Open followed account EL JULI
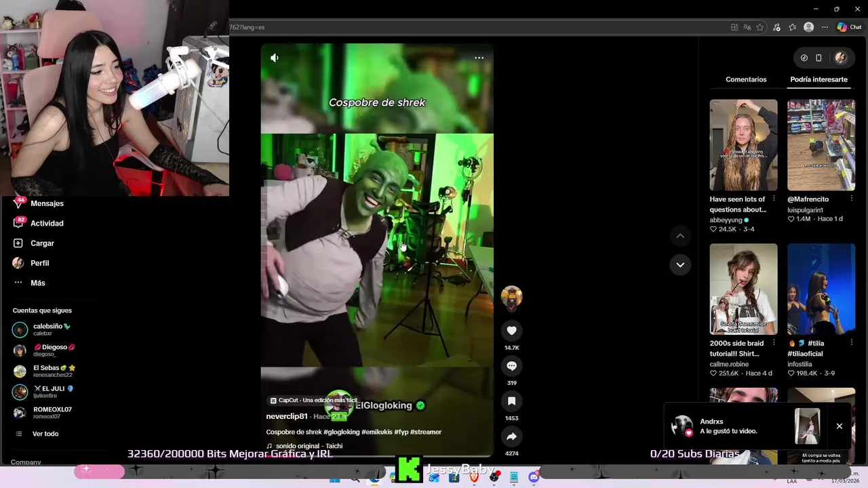The width and height of the screenshot is (868, 488). (43, 392)
